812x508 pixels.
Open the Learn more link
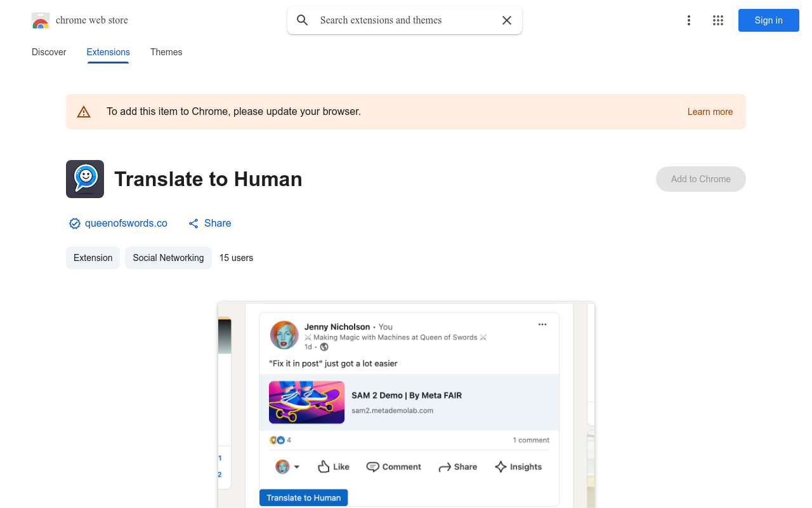pyautogui.click(x=710, y=112)
